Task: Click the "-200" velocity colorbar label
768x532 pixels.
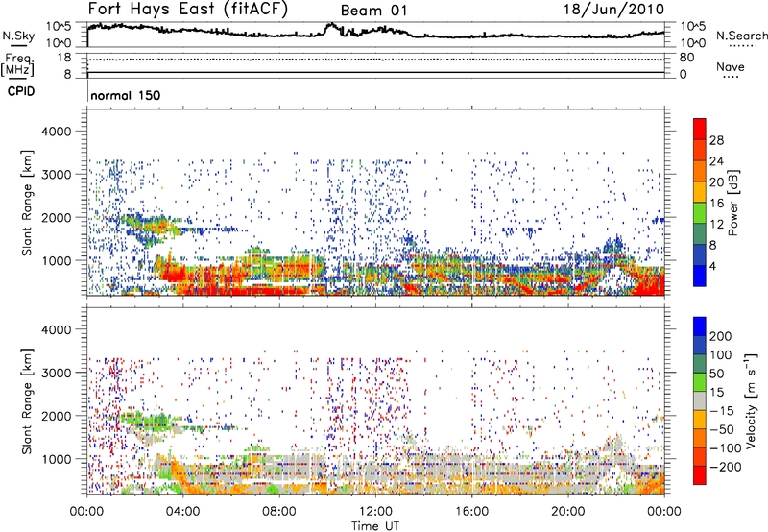Action: click(x=726, y=467)
